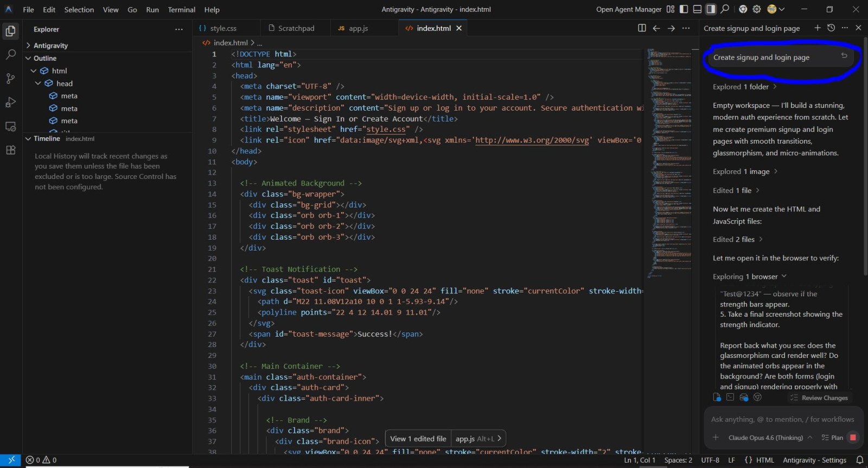Open the Claude Opus 4.6 model selector
Viewport: 868px width, 468px height.
coord(770,438)
